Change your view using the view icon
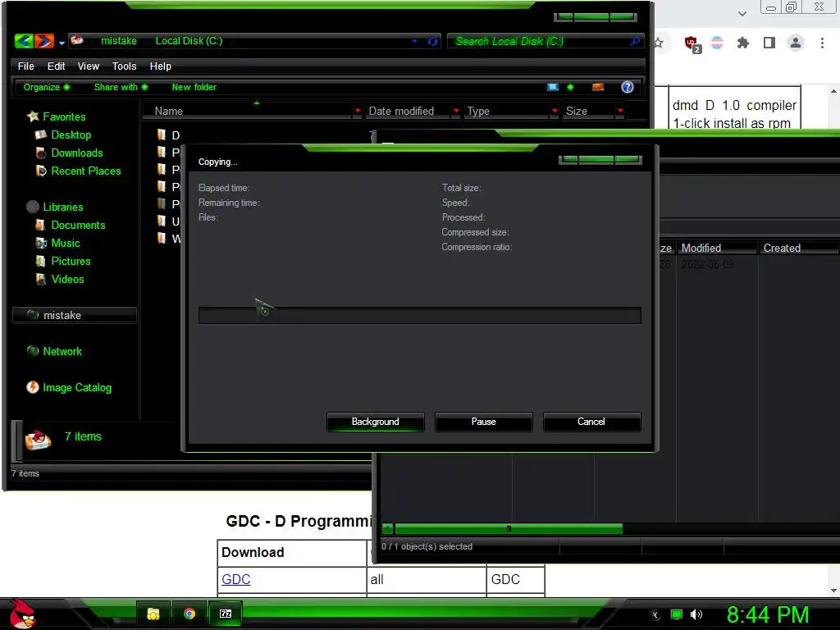 [x=552, y=87]
